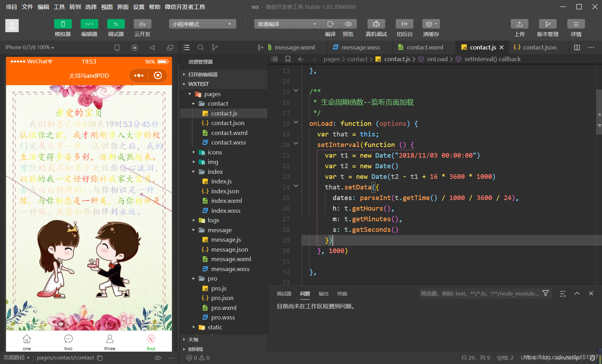Viewport: 602px width, 364px height.
Task: Open the search icon in the sidebar
Action: pos(201,47)
